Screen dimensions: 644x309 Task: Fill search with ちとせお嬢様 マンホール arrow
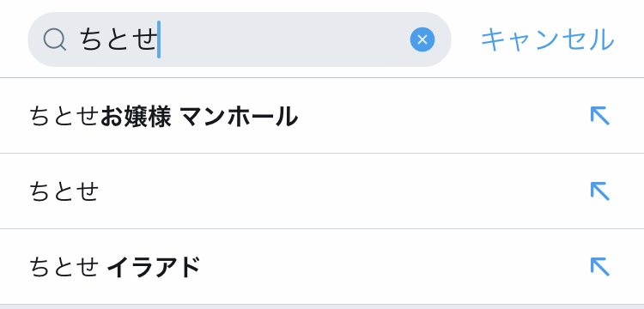pos(599,116)
